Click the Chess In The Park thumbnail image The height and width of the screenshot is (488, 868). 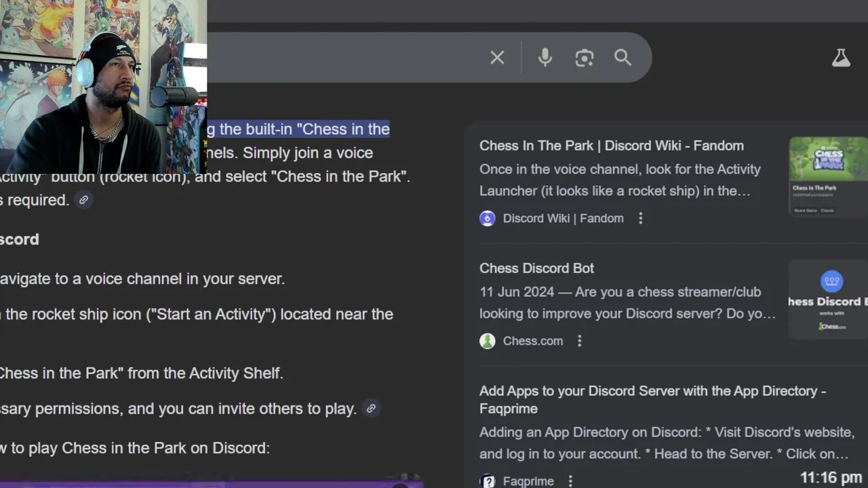(829, 176)
